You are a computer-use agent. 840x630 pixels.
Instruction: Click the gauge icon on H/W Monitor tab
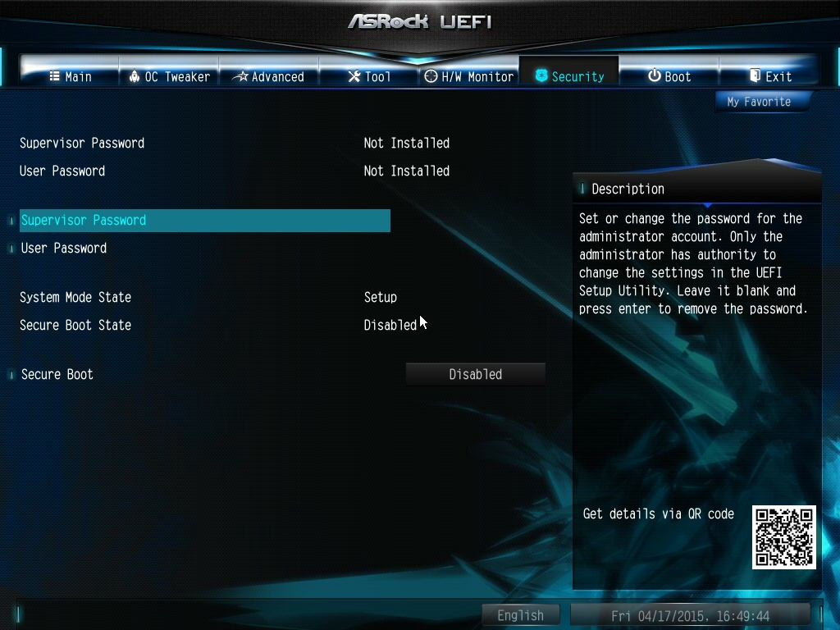(429, 76)
